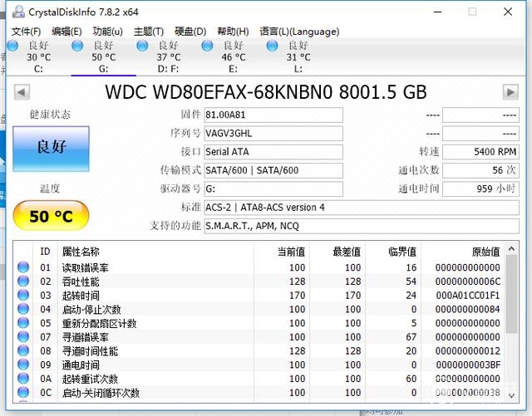
Task: Open the 语言(L)(Language) menu
Action: click(299, 32)
